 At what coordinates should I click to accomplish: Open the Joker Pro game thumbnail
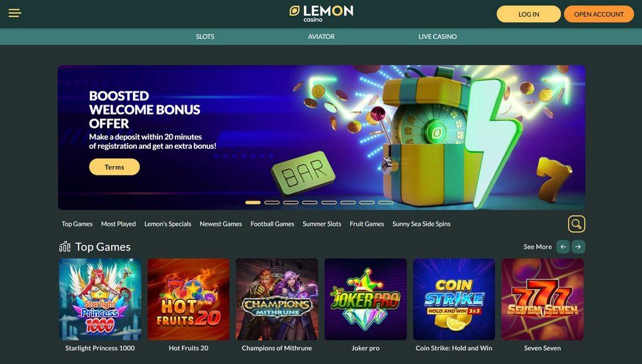coord(365,299)
